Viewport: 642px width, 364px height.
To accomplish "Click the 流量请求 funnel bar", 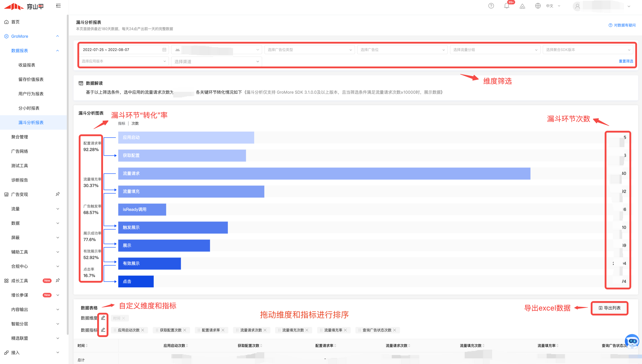I will click(324, 173).
